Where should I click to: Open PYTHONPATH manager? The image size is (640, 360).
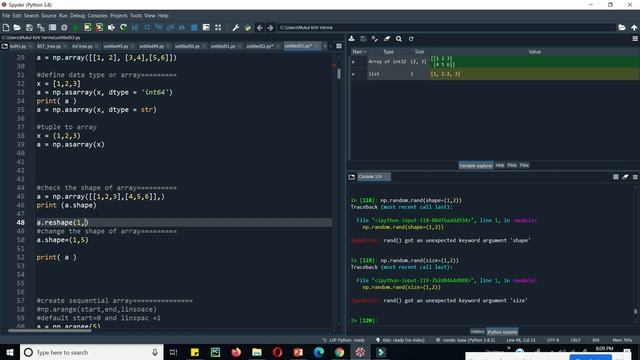tap(247, 27)
